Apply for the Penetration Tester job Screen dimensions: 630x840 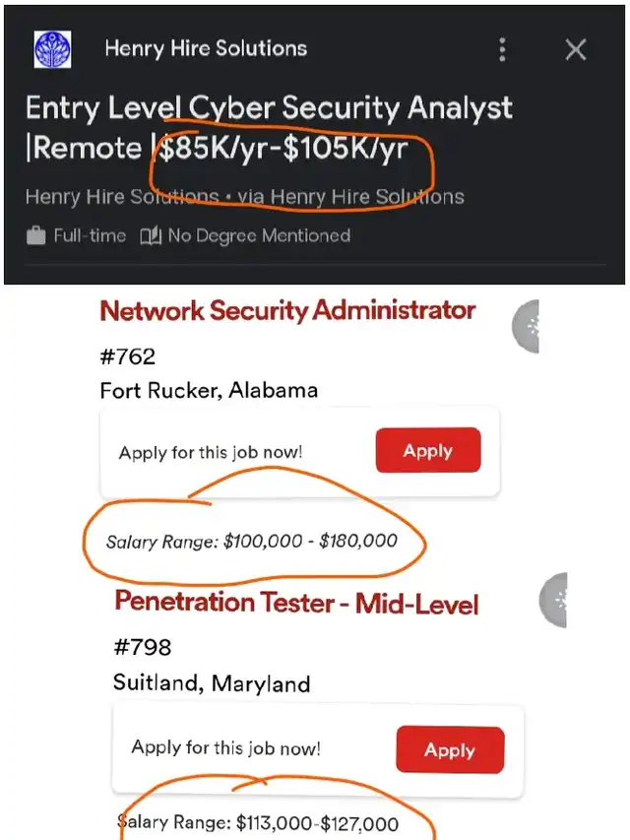click(x=449, y=750)
